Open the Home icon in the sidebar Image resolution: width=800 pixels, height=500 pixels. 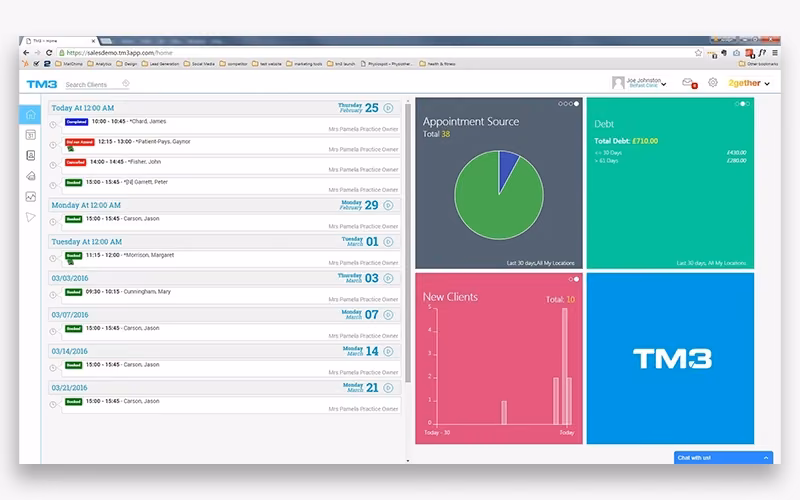(30, 115)
